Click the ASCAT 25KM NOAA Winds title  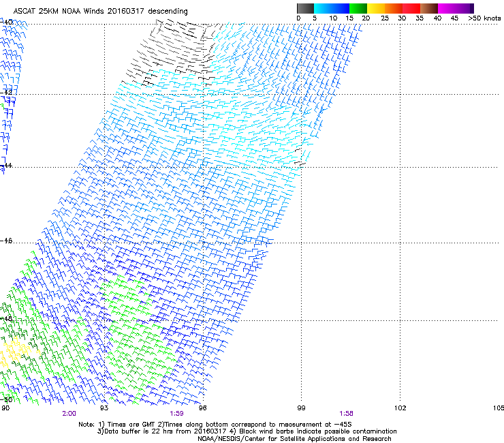100,11
